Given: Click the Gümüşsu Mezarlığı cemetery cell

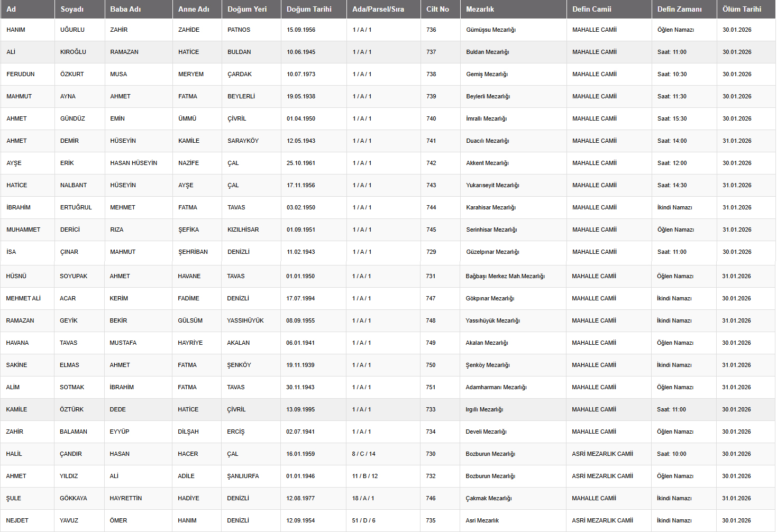Looking at the screenshot, I should point(490,30).
